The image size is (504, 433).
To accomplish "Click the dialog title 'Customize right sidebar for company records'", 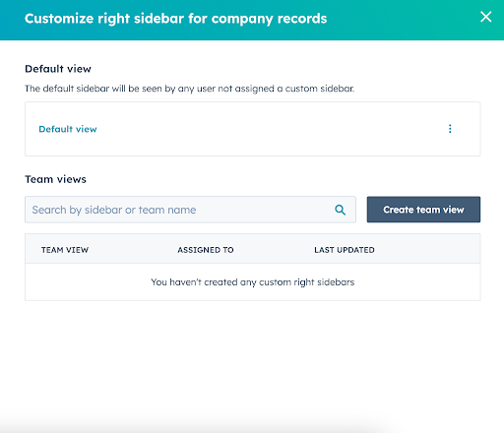I will point(176,19).
